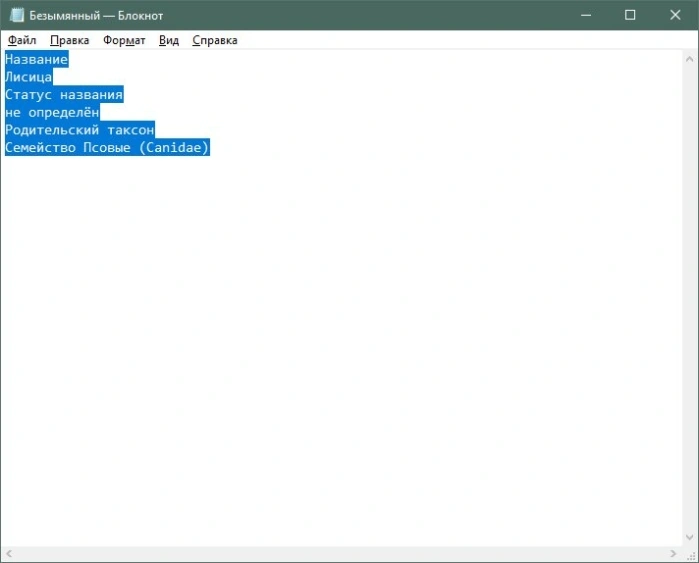
Task: Click on Семейство Псовые (Canidae) line
Action: (107, 147)
